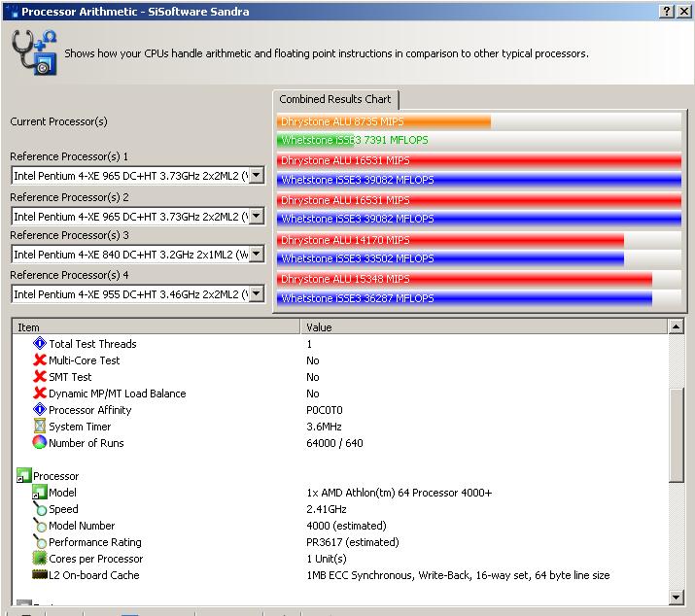The image size is (695, 616).
Task: Click the Model row green icon
Action: click(x=40, y=492)
